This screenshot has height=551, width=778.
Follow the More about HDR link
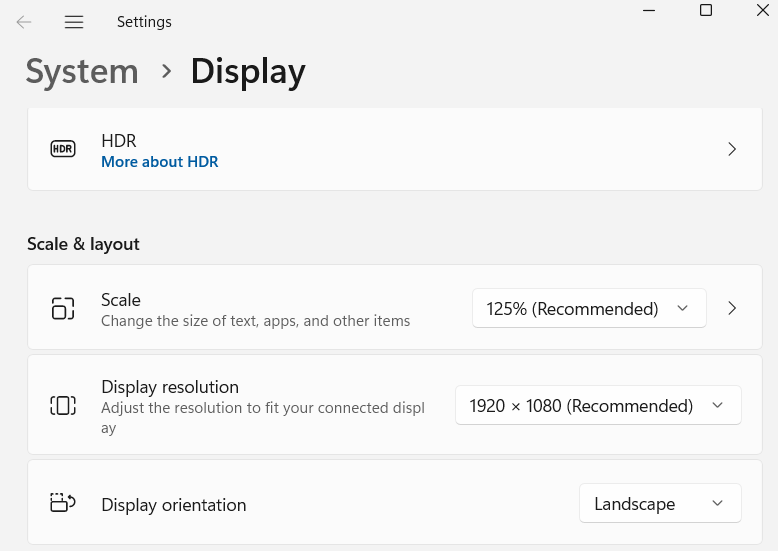160,162
